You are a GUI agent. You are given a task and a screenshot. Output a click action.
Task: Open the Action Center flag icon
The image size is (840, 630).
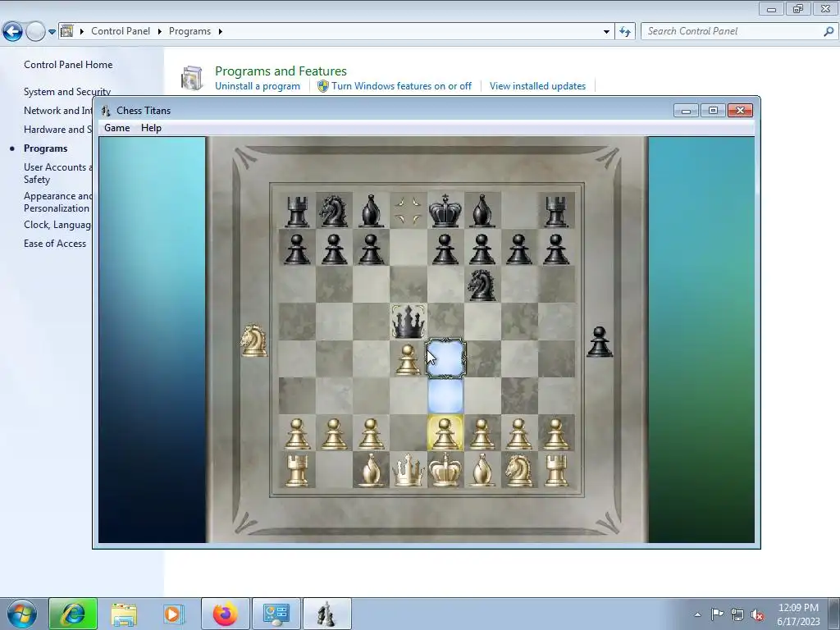[x=717, y=614]
